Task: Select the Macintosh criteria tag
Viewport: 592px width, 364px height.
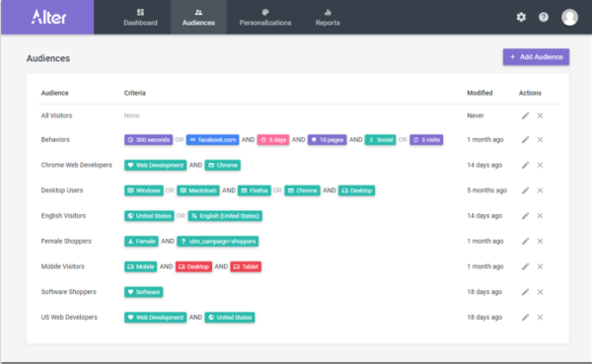Action: click(198, 190)
